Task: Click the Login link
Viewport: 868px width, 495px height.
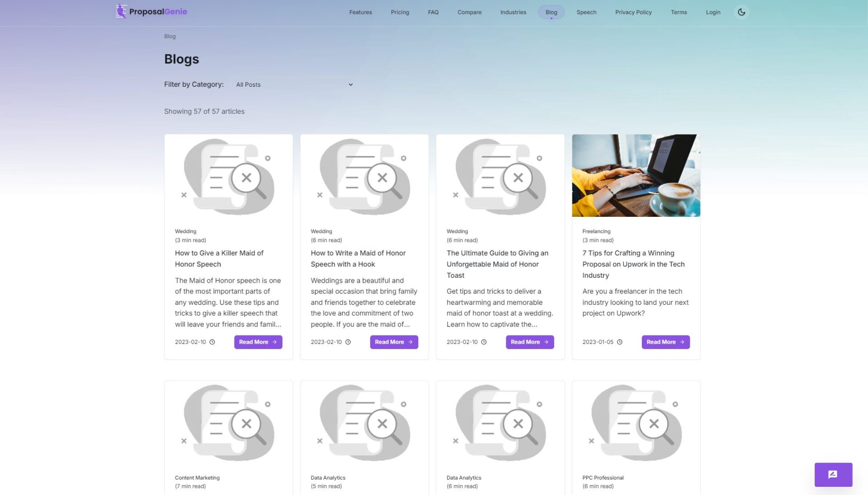Action: 713,12
